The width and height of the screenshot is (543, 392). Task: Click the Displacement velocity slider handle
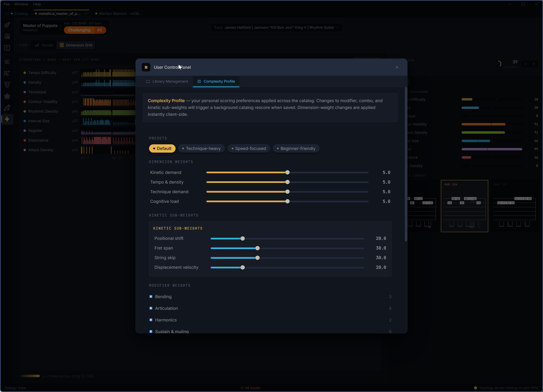(x=243, y=267)
